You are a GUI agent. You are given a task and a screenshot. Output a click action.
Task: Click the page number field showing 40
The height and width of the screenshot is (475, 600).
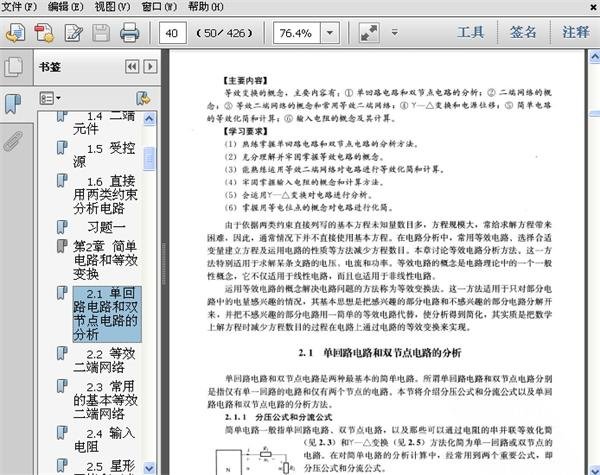point(173,33)
